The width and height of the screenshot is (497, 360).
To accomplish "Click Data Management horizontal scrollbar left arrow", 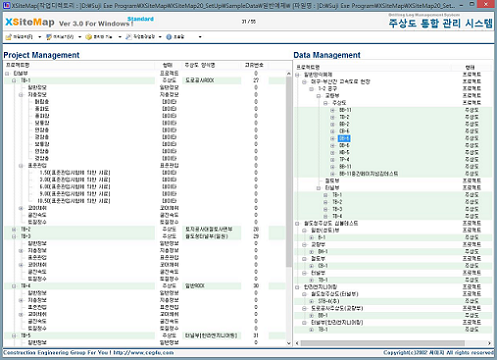I will 297,343.
